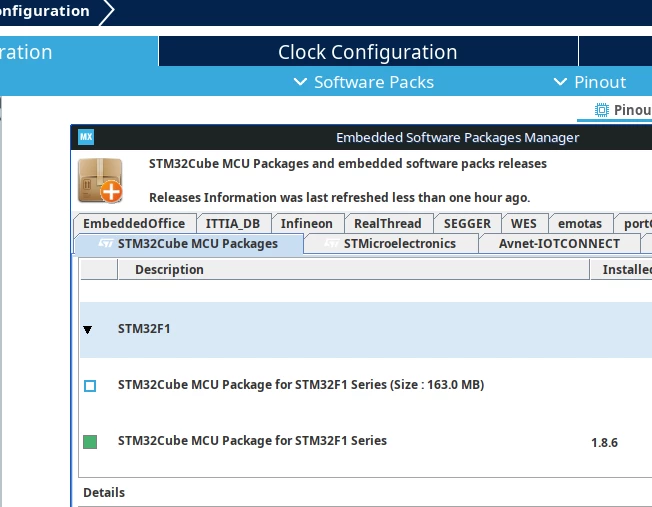
Task: Open the EmbeddedOffice tab
Action: [x=134, y=223]
